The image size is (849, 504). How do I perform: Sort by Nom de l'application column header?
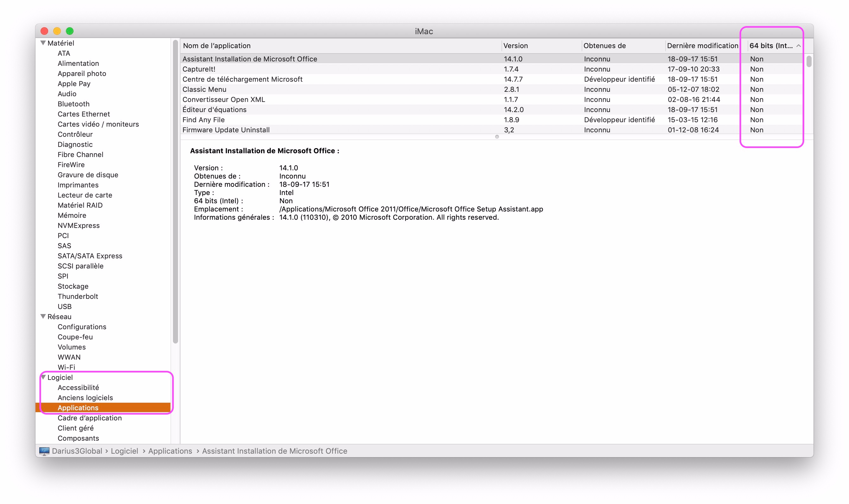pos(217,46)
